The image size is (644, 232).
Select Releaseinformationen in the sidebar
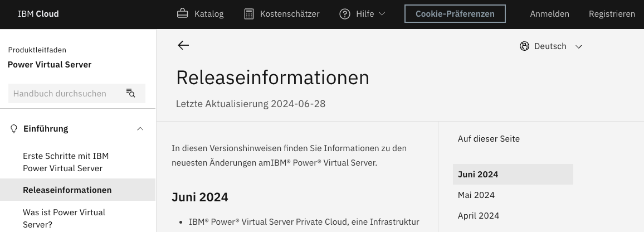tap(77, 190)
